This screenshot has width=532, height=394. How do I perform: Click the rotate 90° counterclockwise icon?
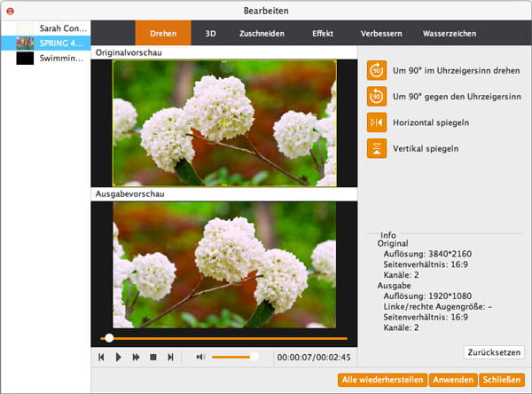click(377, 97)
